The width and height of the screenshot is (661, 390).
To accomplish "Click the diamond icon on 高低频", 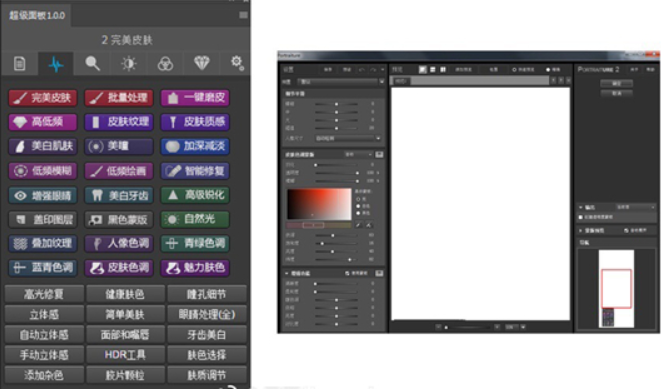I will click(20, 122).
